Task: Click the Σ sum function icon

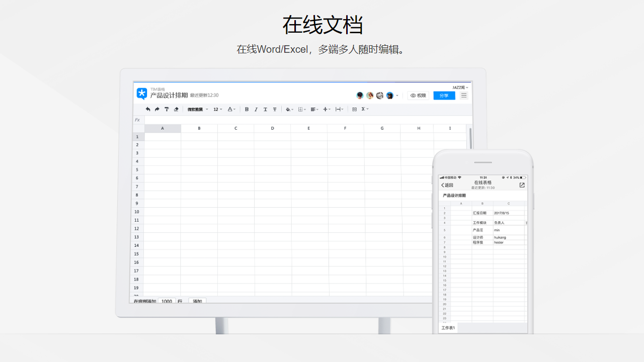Action: coord(363,109)
